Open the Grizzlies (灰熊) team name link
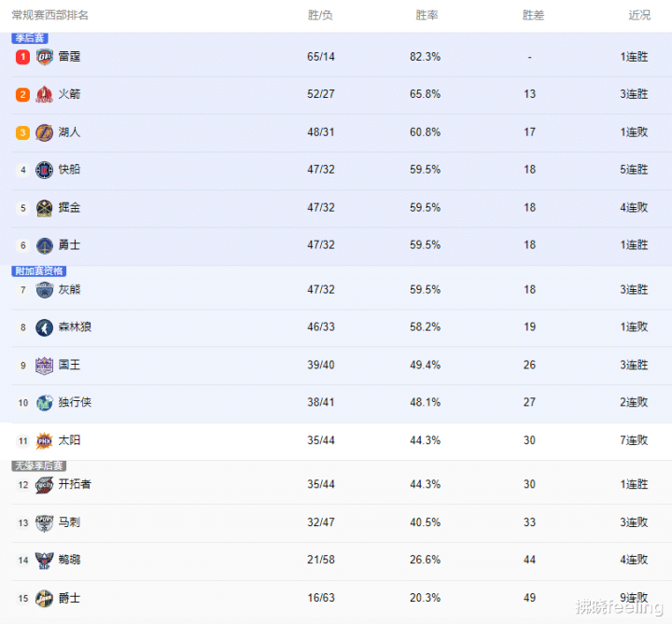The width and height of the screenshot is (672, 624). (69, 290)
